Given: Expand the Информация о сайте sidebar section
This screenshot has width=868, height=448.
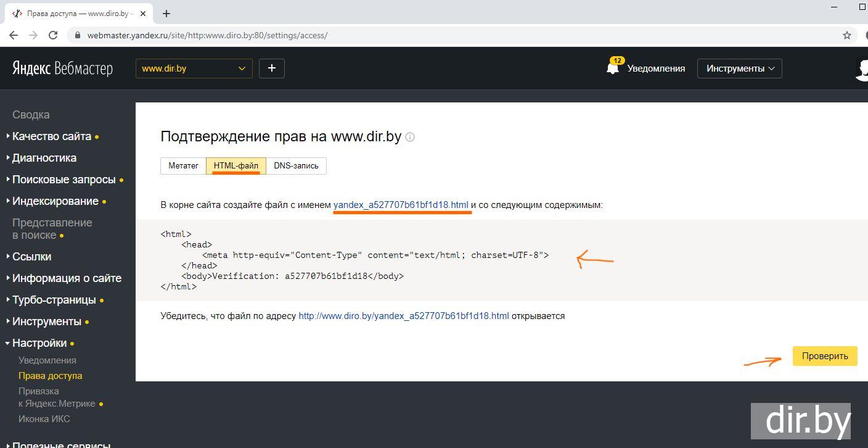Looking at the screenshot, I should tap(67, 278).
